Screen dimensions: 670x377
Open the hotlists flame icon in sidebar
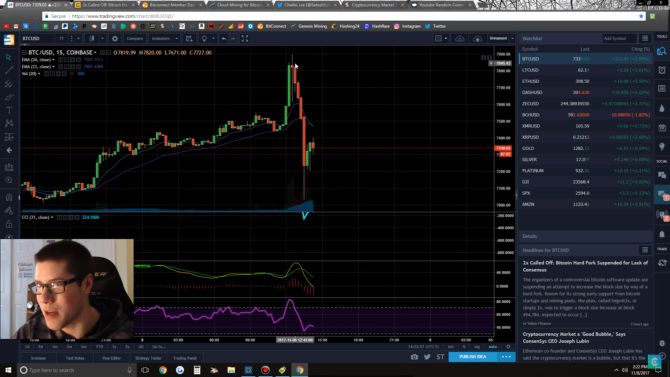661,109
